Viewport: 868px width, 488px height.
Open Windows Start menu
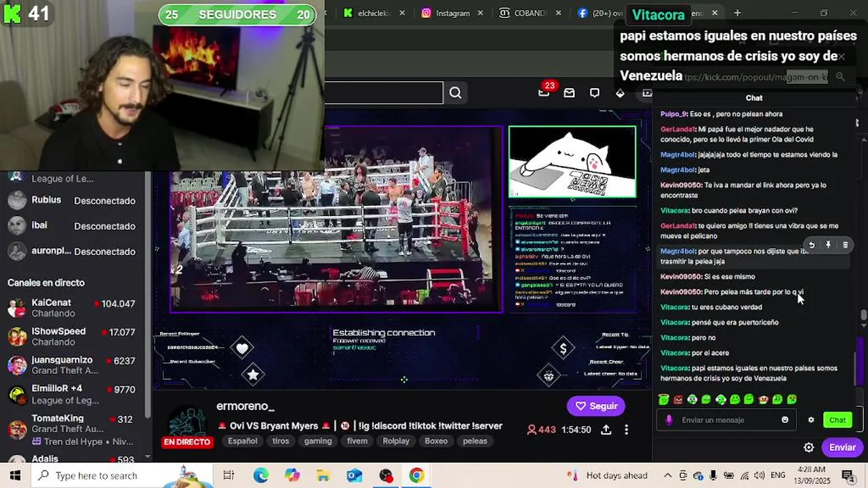(15, 475)
